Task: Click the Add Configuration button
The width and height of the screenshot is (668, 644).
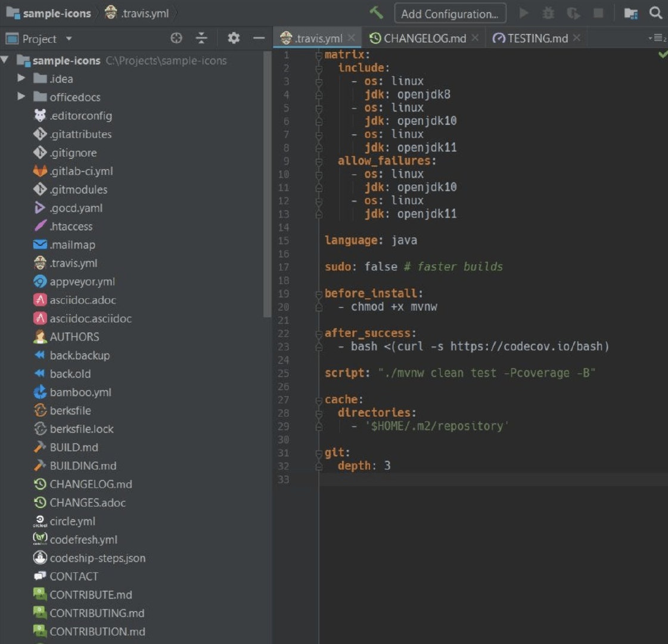Action: pyautogui.click(x=450, y=13)
